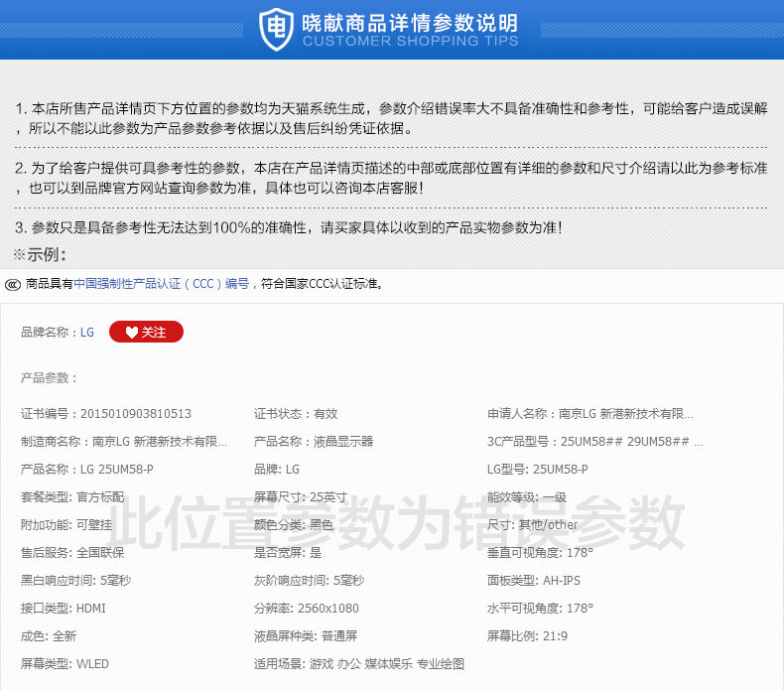This screenshot has width=784, height=690.
Task: Click the 屏幕比例: 21:9 parameter
Action: pos(528,636)
